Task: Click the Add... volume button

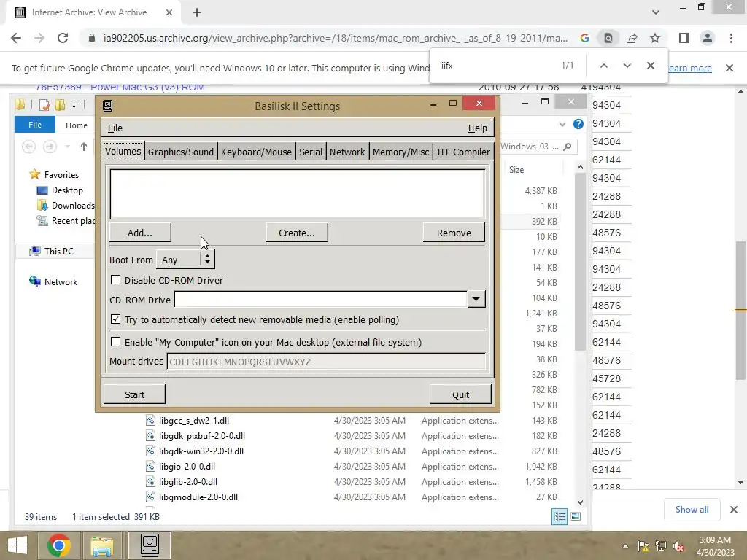Action: [140, 233]
